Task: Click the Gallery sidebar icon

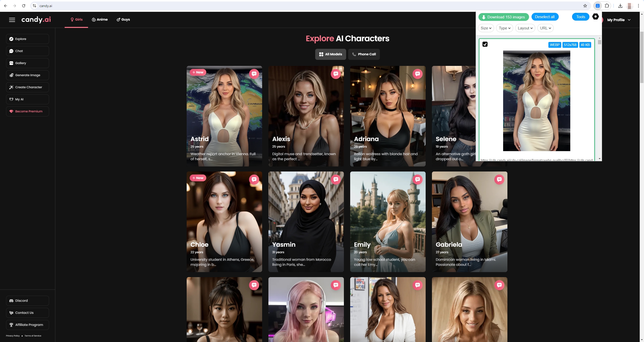Action: (11, 63)
